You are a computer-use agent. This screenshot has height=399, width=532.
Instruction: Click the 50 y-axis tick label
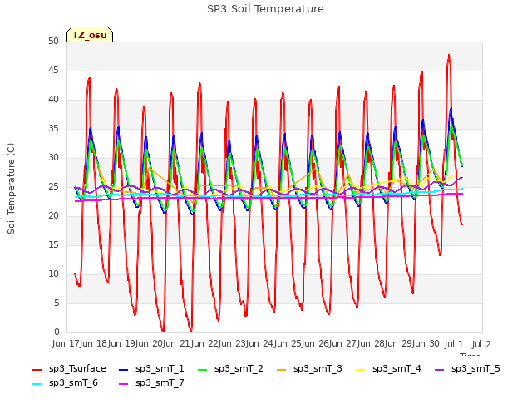tap(53, 41)
